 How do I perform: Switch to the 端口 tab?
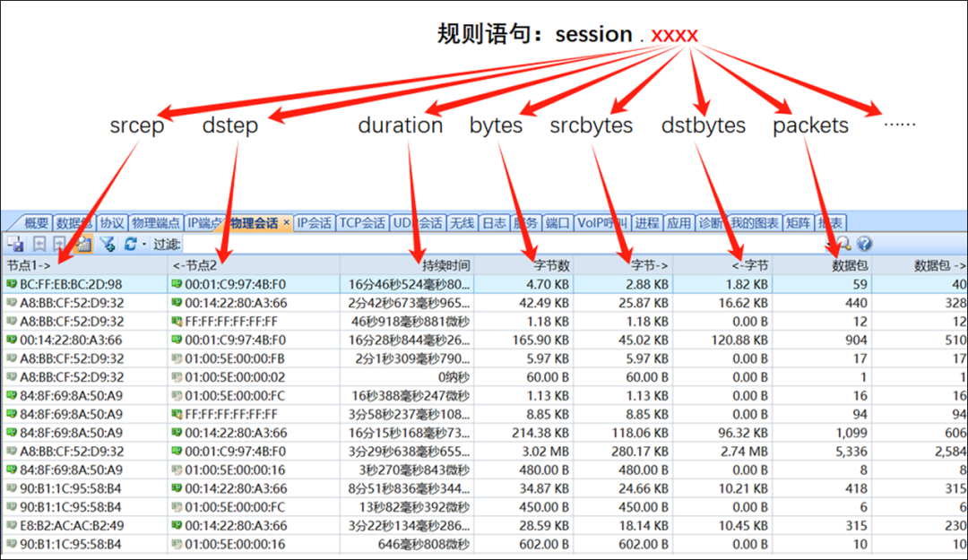tap(558, 223)
